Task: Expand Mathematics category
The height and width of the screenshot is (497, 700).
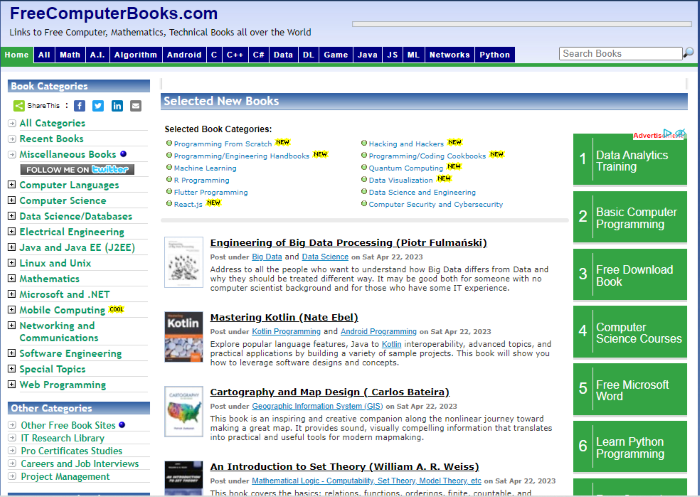Action: 12,278
